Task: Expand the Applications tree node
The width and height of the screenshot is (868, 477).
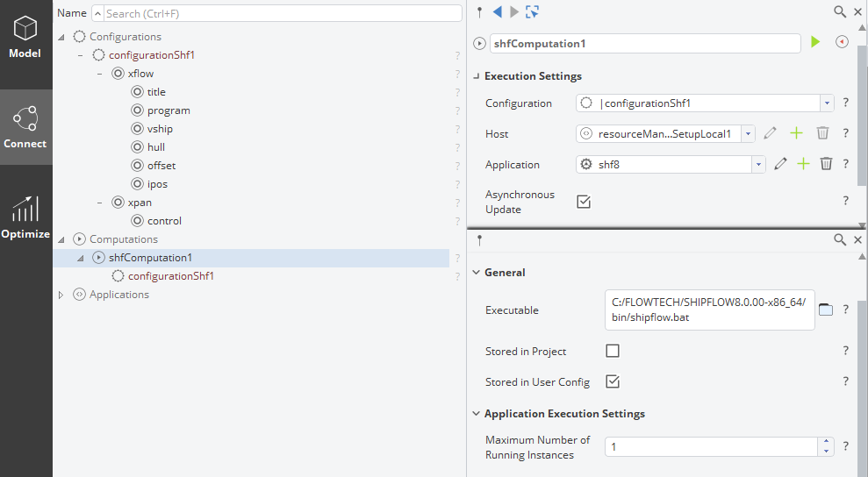Action: (61, 295)
